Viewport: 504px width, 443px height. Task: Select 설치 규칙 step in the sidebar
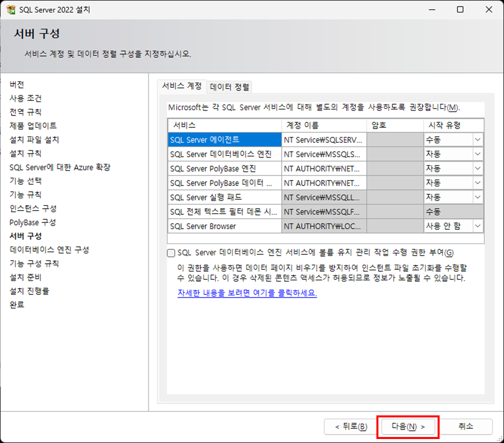pos(26,153)
